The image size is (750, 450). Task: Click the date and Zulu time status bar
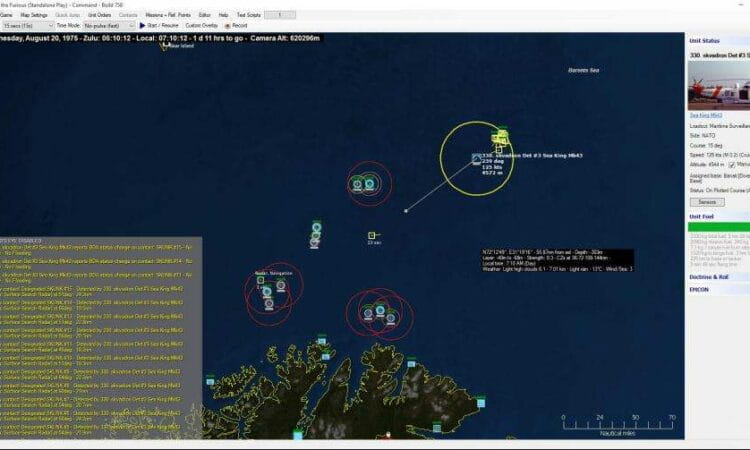click(x=161, y=38)
